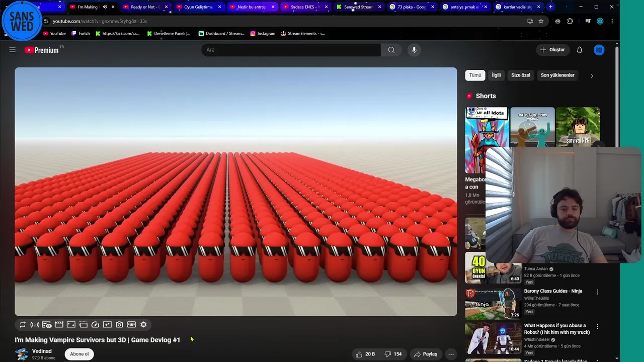The height and width of the screenshot is (362, 644).
Task: Select the Son yüklenenler filter chip
Action: click(x=557, y=75)
